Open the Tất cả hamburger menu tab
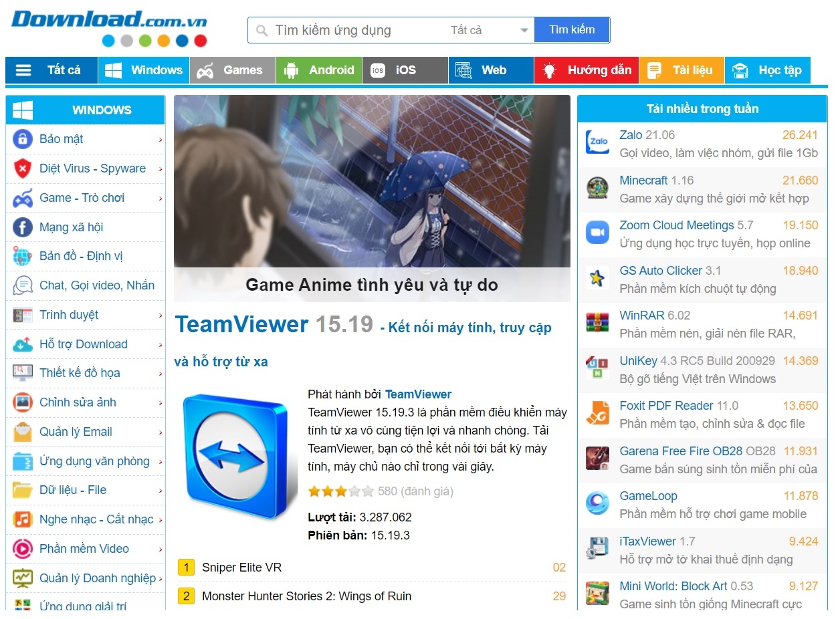Viewport: 840px width, 619px height. click(51, 70)
